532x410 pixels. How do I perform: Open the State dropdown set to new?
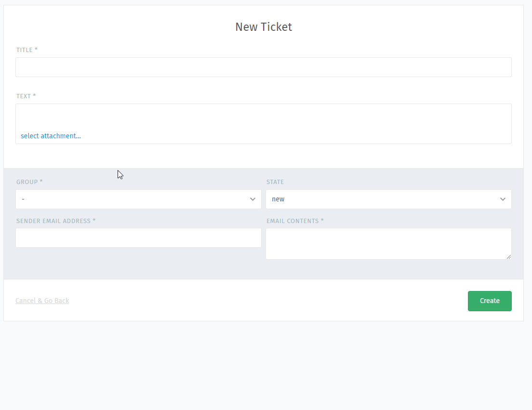(x=388, y=199)
